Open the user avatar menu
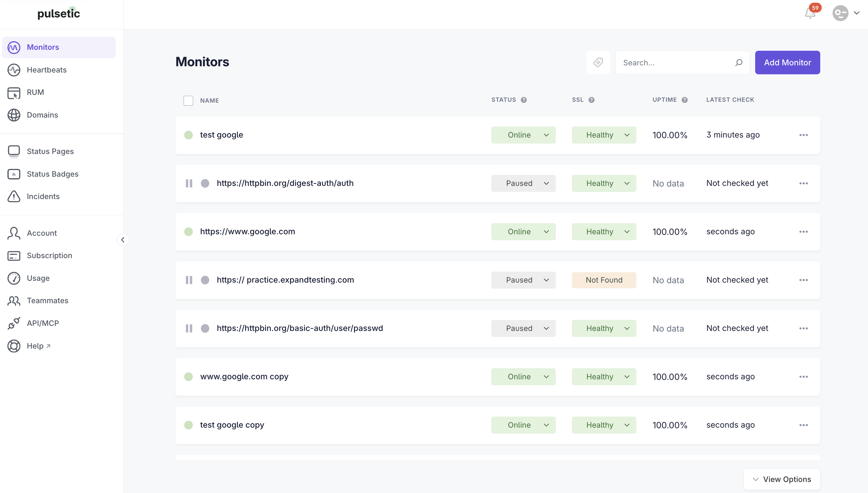 click(840, 13)
